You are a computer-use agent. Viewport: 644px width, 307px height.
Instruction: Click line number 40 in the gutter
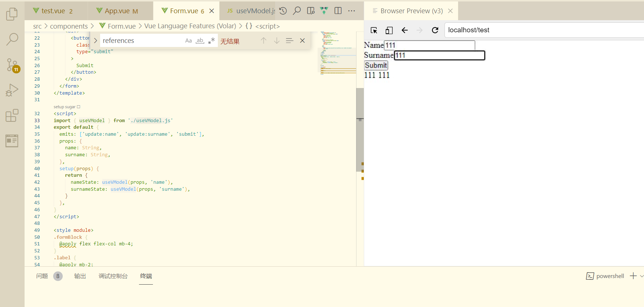(37, 169)
